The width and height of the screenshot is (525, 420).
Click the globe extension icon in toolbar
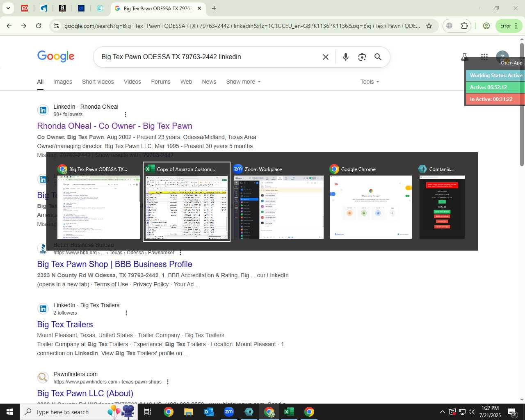click(450, 26)
